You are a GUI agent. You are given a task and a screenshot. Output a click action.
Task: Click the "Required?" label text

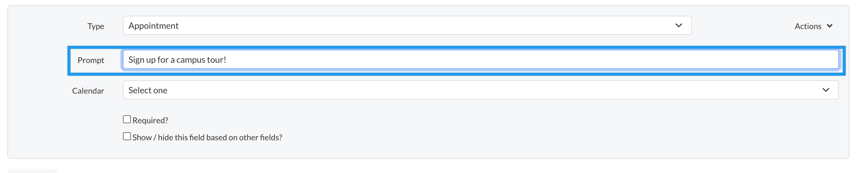(150, 120)
